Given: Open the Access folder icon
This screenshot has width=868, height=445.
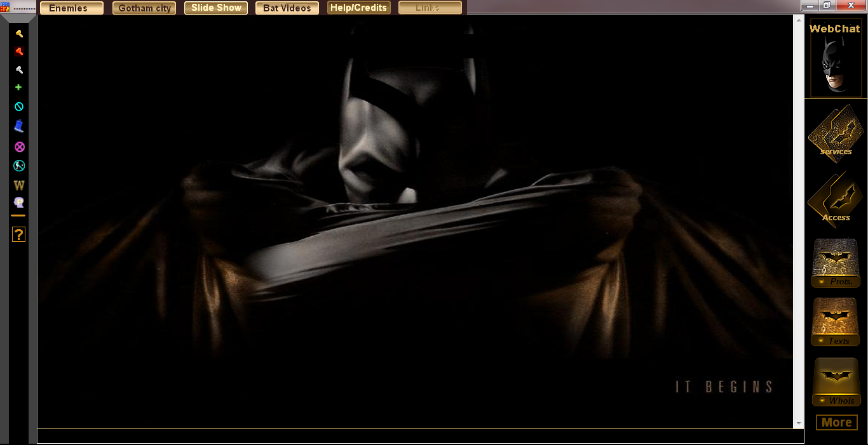Looking at the screenshot, I should tap(836, 199).
